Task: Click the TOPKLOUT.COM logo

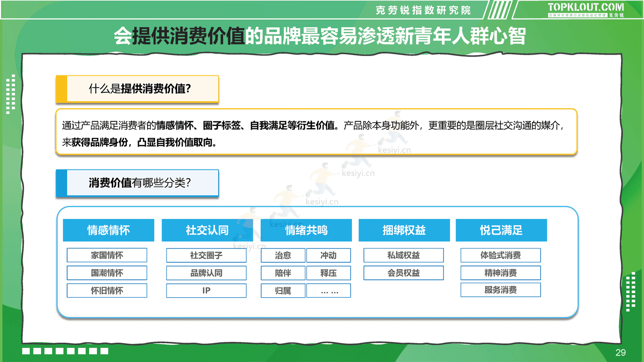Action: click(x=586, y=10)
